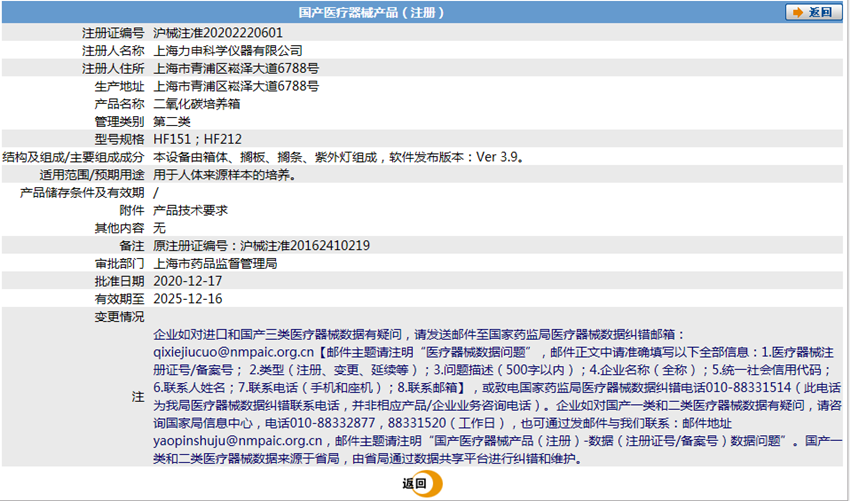Image resolution: width=850 pixels, height=501 pixels.
Task: Click the 返回 button in the header
Action: (x=814, y=12)
